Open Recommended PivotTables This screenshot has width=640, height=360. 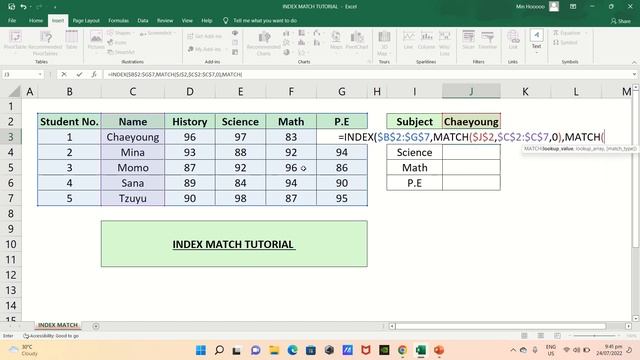pyautogui.click(x=45, y=42)
